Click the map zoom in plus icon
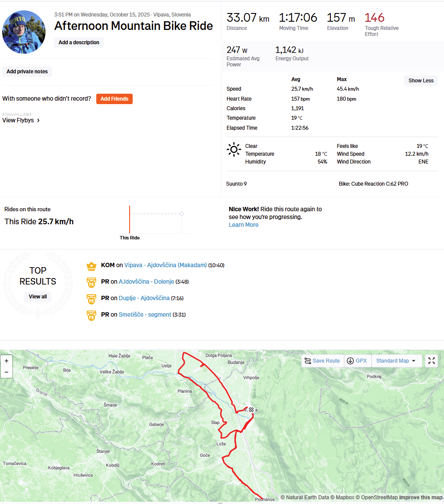This screenshot has height=504, width=444. click(x=7, y=361)
